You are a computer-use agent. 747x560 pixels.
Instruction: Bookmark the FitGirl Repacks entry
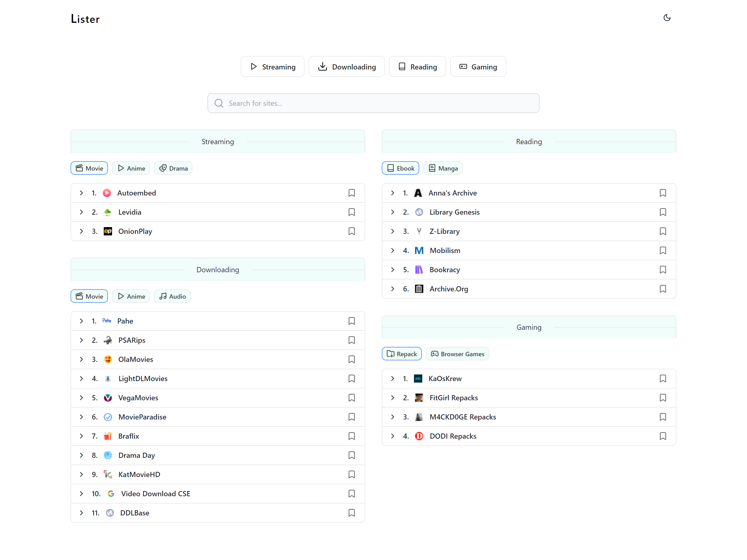coord(663,398)
